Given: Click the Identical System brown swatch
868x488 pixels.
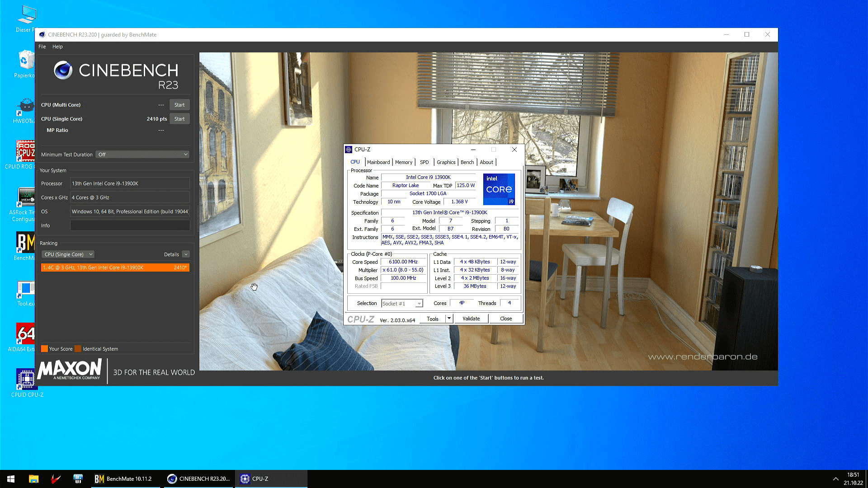Looking at the screenshot, I should [x=78, y=349].
